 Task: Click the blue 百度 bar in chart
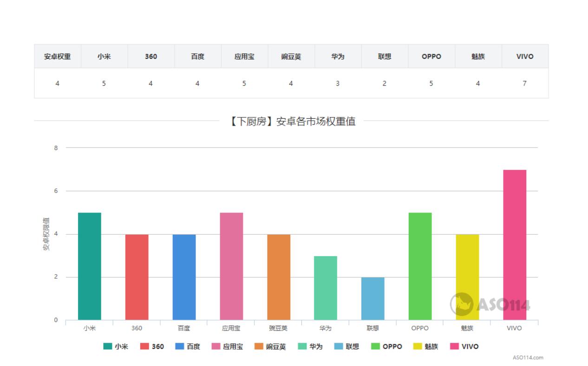click(184, 277)
